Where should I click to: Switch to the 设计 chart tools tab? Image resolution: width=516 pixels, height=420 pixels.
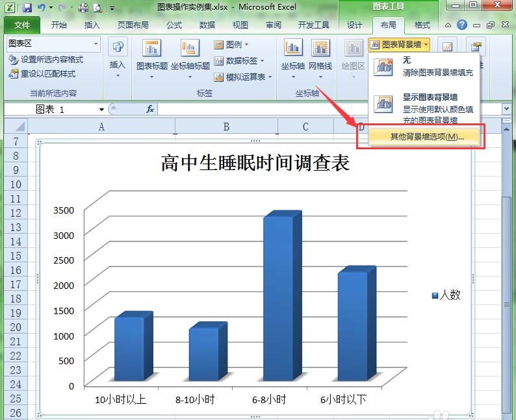pos(354,25)
